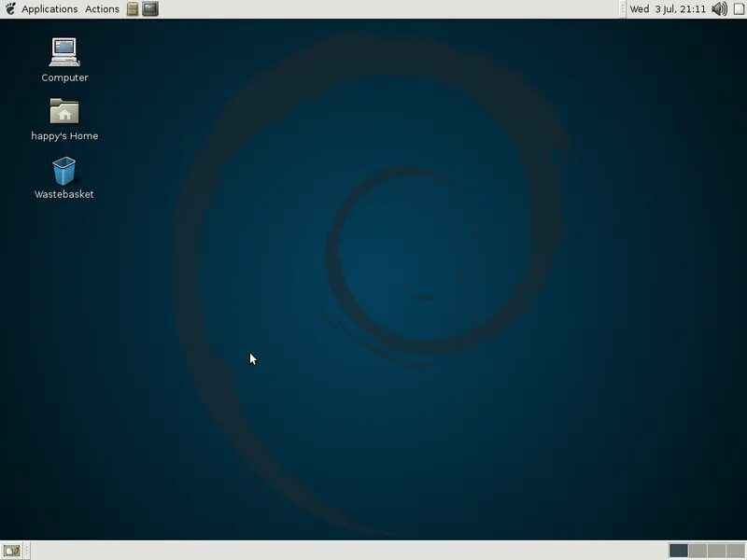Open the clock calendar showing Wed 3 Jul
Viewport: 747px width, 560px height.
point(668,9)
